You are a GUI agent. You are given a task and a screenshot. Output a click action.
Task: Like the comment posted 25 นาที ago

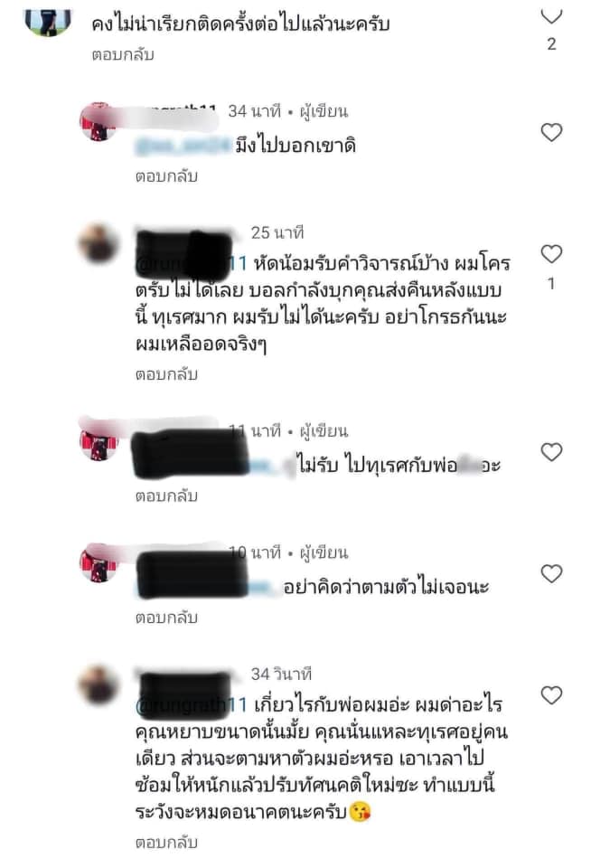551,253
